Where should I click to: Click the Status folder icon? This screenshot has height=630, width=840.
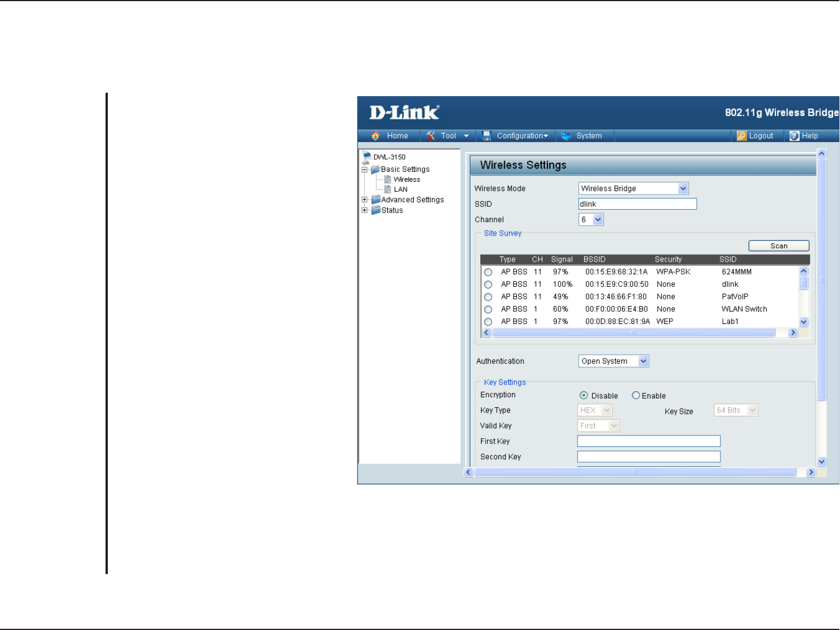(376, 210)
